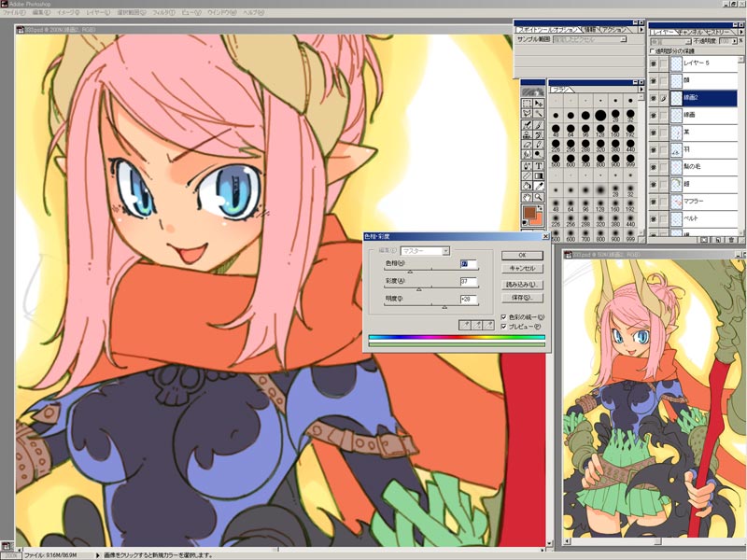Hide the 線画2 layer

point(654,98)
